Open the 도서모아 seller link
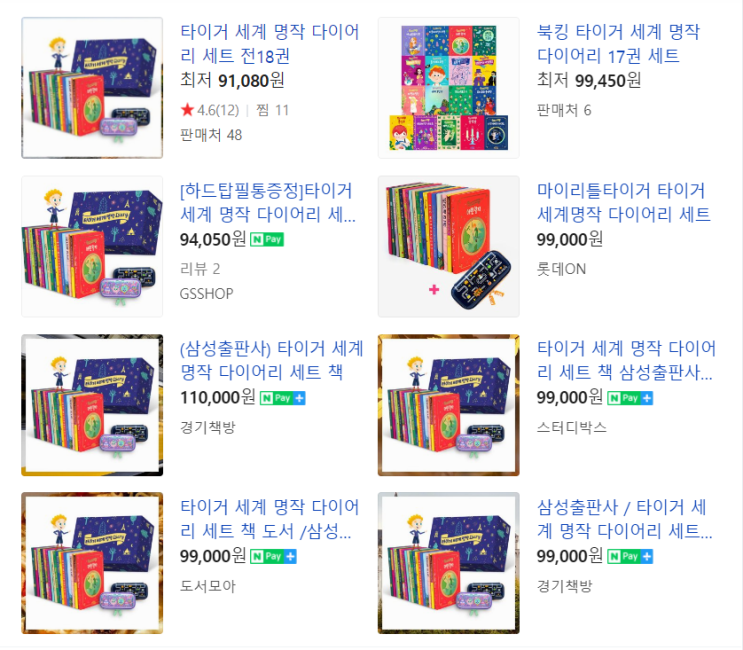Image resolution: width=743 pixels, height=650 pixels. click(x=208, y=586)
